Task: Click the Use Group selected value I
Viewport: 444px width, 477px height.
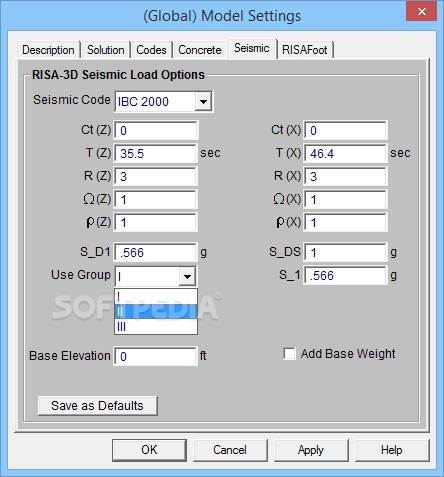Action: pyautogui.click(x=147, y=276)
